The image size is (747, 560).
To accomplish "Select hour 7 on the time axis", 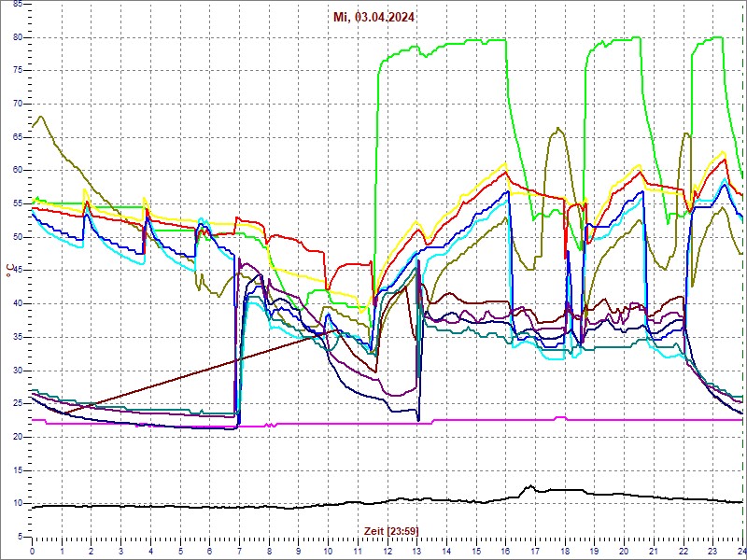I will point(239,551).
